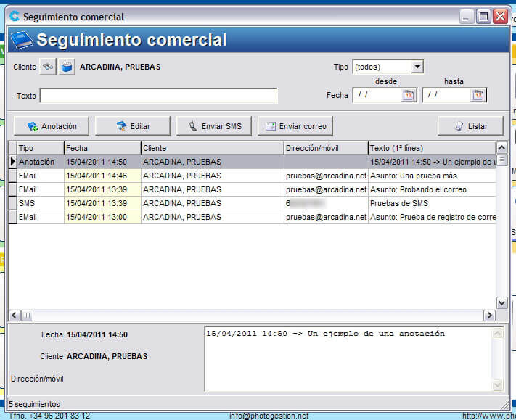Select the EMail row dated 15/04/2011 13:00
Screen dimensions: 516x420
click(x=252, y=217)
